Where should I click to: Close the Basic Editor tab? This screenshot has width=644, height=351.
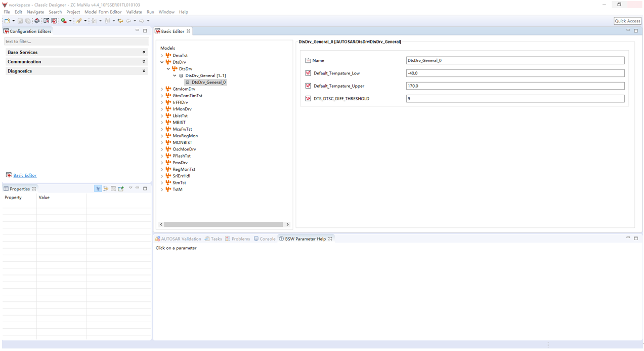coord(189,31)
